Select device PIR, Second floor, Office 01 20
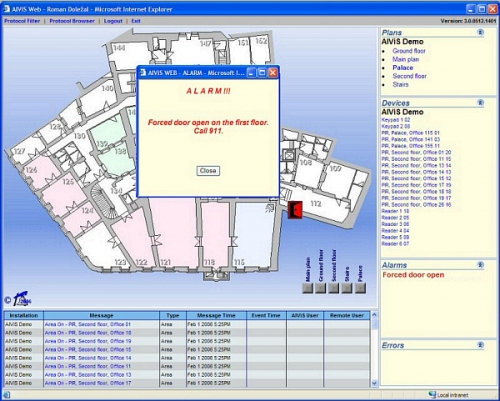Viewport: 500px width, 401px height. tap(416, 152)
